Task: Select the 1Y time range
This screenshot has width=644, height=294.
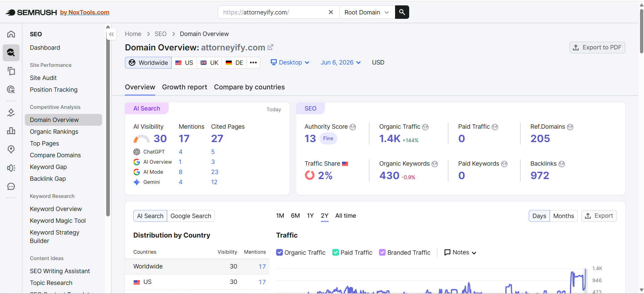Action: pyautogui.click(x=310, y=216)
